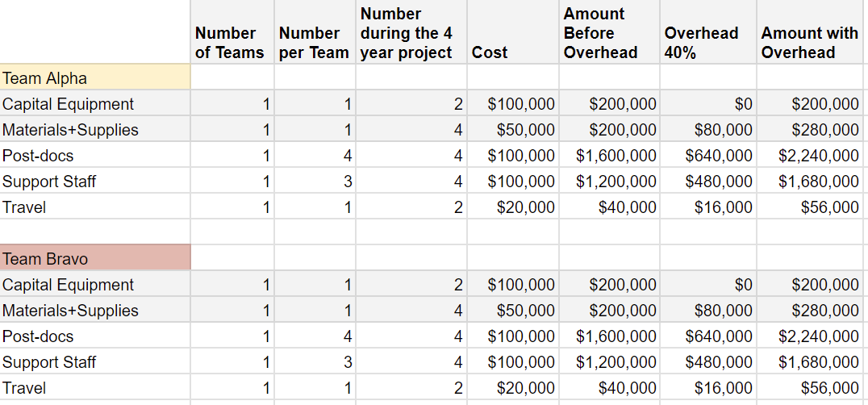Click Team Alpha Capital Equipment $0 overhead
This screenshot has height=405, width=868.
coord(743,104)
